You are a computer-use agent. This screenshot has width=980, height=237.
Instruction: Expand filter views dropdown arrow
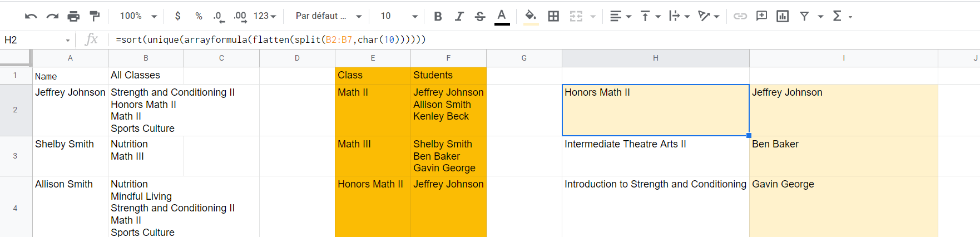point(820,17)
